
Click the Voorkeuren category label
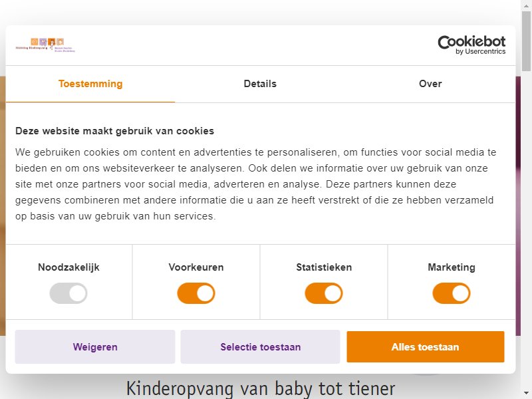[x=196, y=267]
